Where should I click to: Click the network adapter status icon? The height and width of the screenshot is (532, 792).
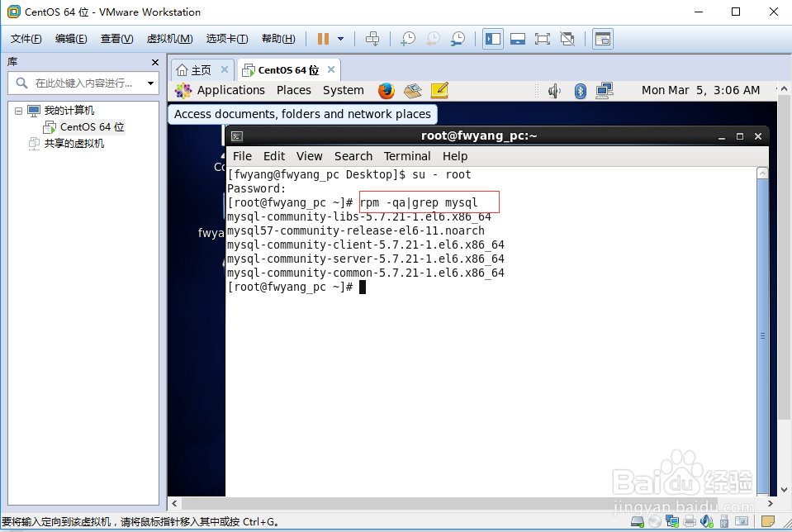(671, 521)
